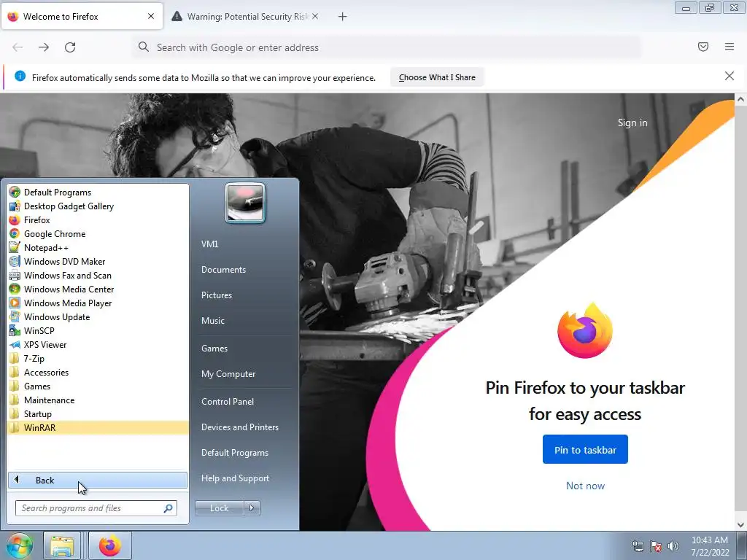Reload the current page
The image size is (747, 560).
[x=70, y=47]
